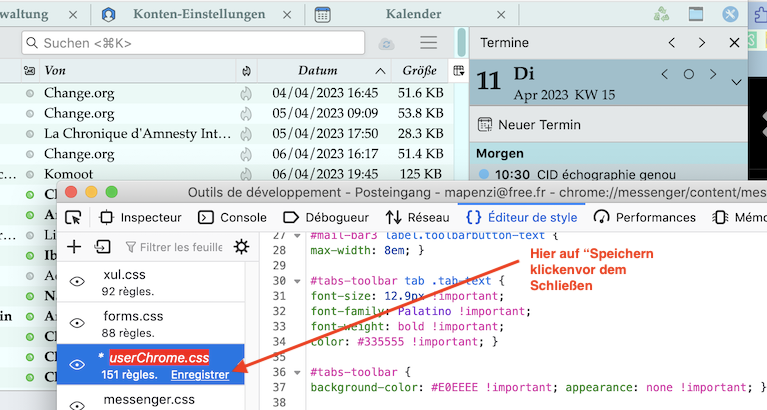Open the Débogueur tab
The height and width of the screenshot is (410, 767).
[x=326, y=217]
